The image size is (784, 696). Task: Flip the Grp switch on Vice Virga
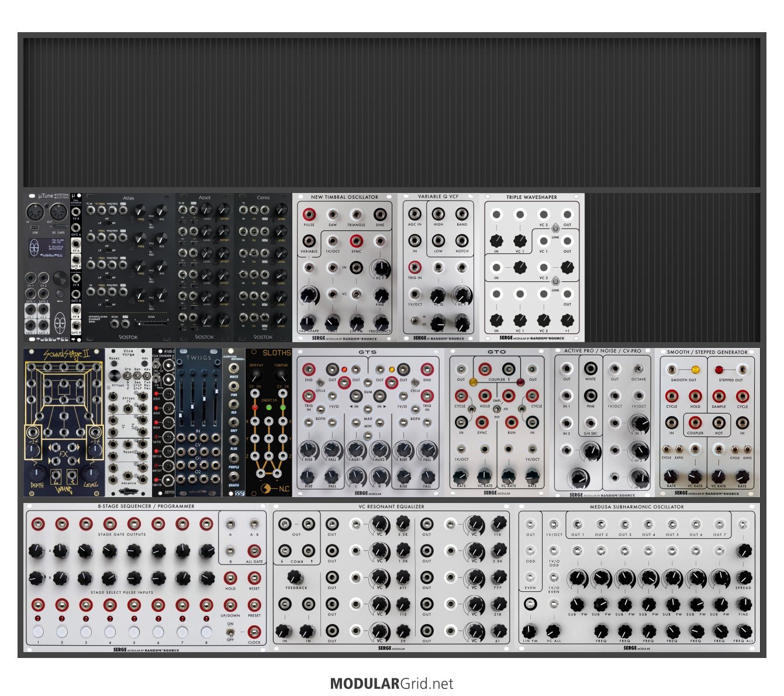129,377
